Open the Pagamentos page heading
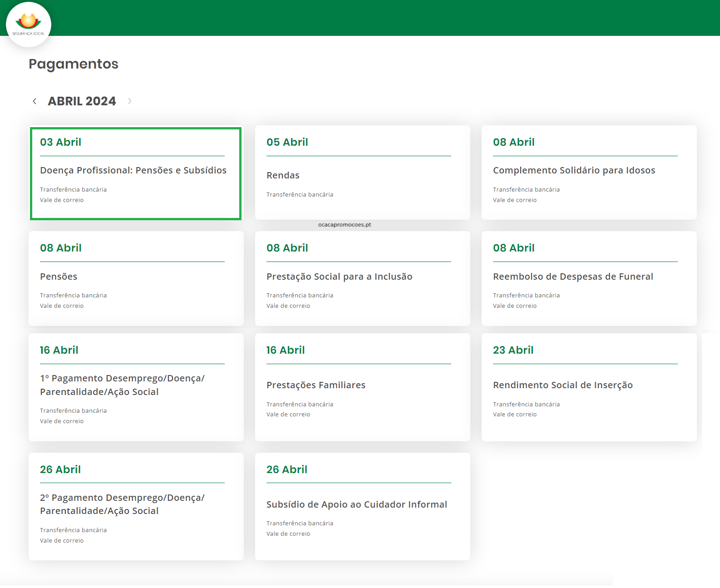720x588 pixels. 73,64
